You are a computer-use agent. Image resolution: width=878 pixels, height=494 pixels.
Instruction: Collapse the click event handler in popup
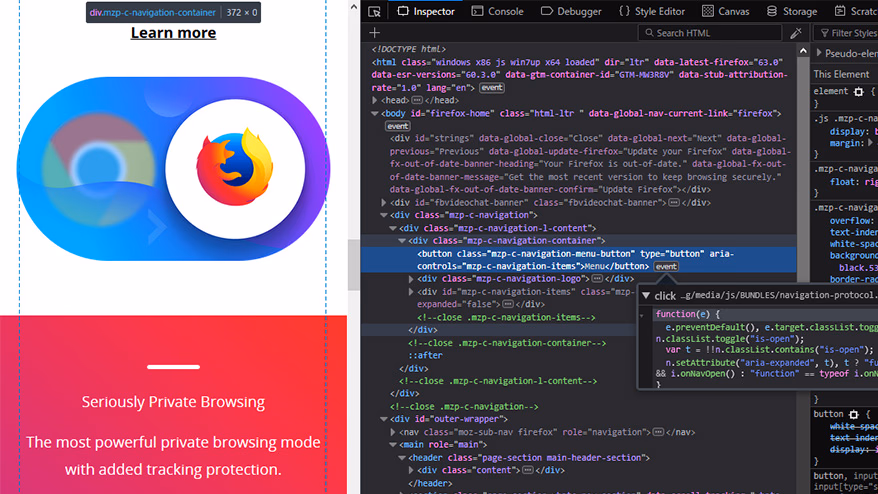646,296
